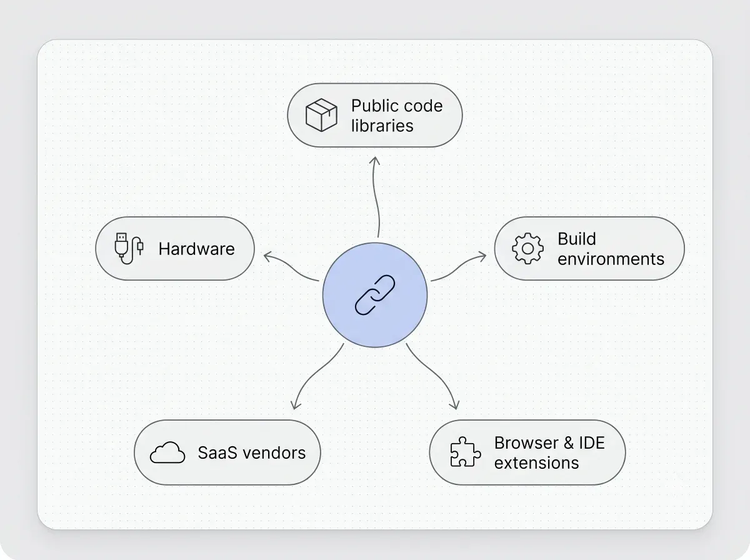Click the package box icon

point(321,116)
